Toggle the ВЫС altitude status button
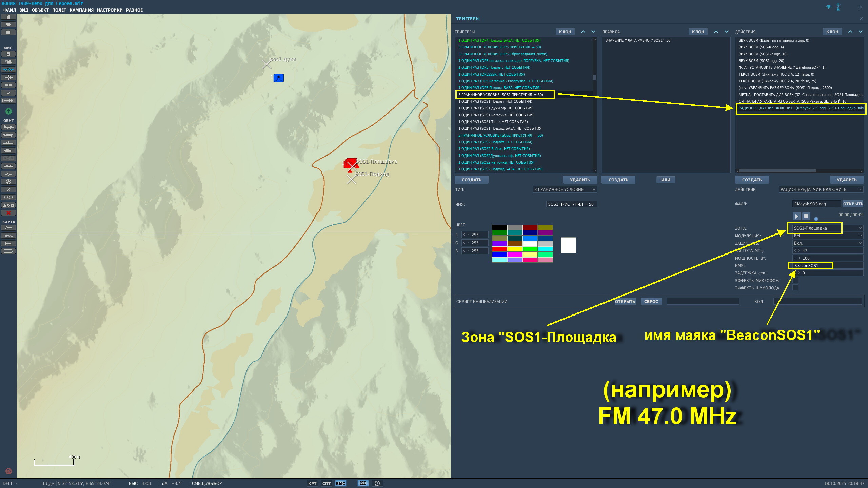 click(340, 483)
